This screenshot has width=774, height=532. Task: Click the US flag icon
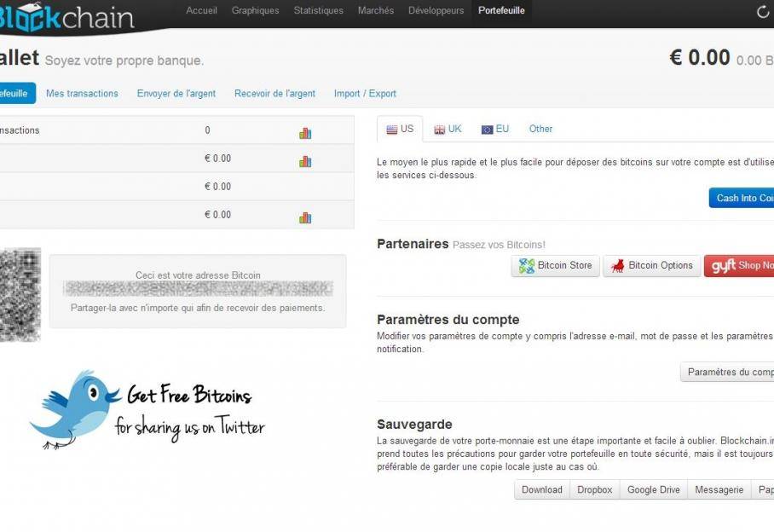pyautogui.click(x=392, y=130)
